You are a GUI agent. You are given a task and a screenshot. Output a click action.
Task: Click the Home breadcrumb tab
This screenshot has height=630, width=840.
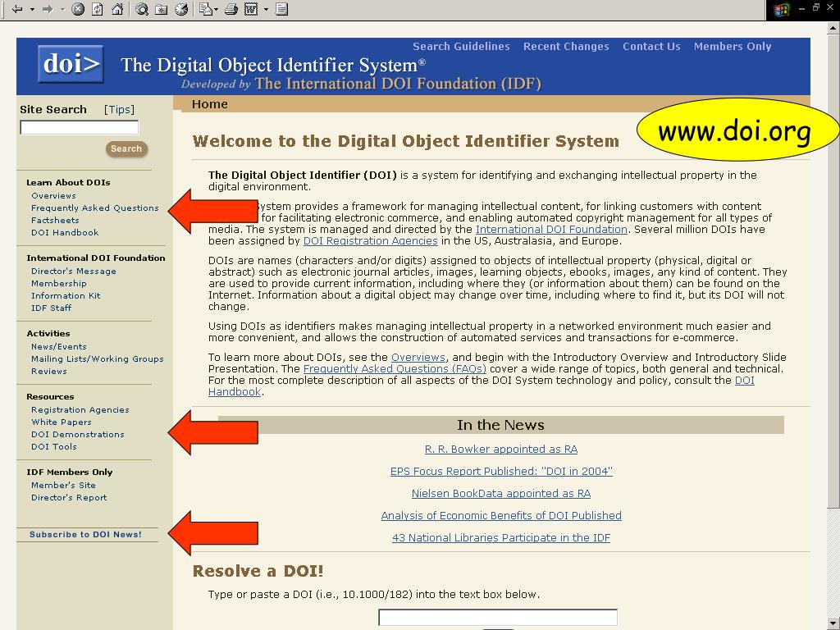(x=209, y=104)
